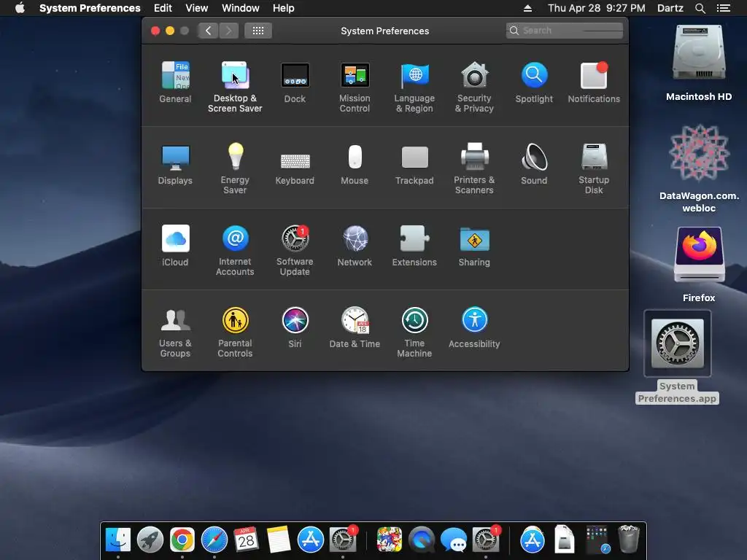Select the DataWagon.com.webloc desktop file
This screenshot has height=560, width=747.
699,168
